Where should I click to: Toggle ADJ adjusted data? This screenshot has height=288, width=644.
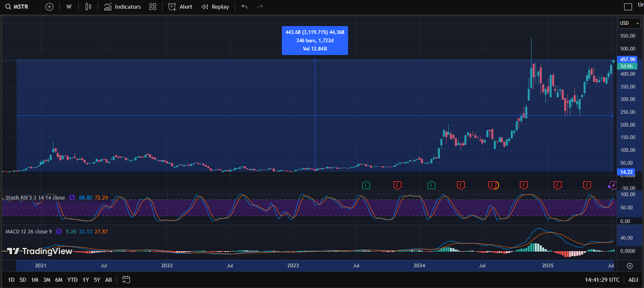pyautogui.click(x=633, y=280)
